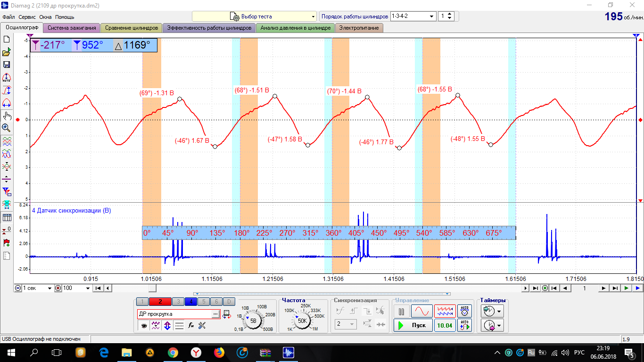Open channel name browse ellipsis button

tap(216, 314)
